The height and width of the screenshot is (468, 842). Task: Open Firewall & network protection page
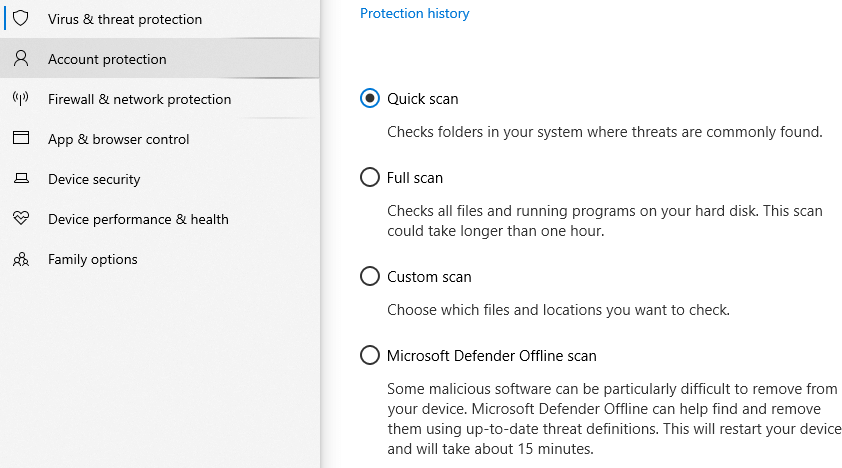[x=159, y=99]
